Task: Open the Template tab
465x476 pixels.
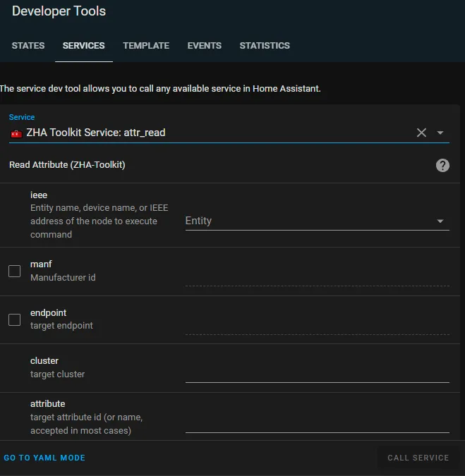Action: [146, 46]
